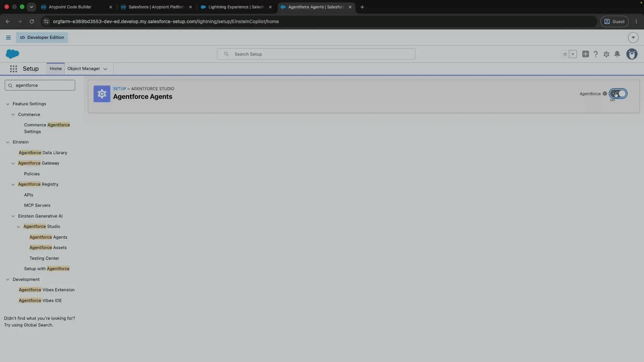The width and height of the screenshot is (644, 362).
Task: Focus the Search Setup field
Action: [316, 54]
